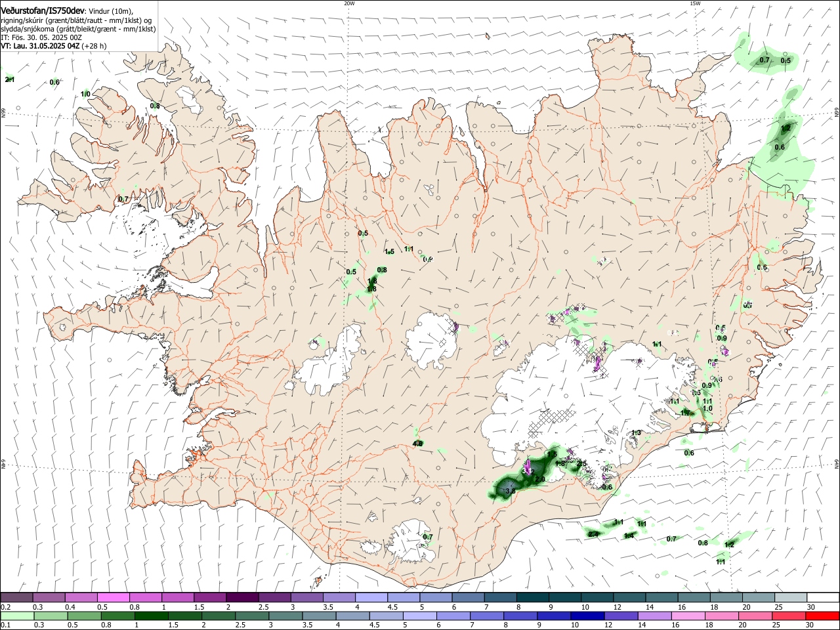
Task: Click the '15W' longitude label
Action: [x=695, y=3]
